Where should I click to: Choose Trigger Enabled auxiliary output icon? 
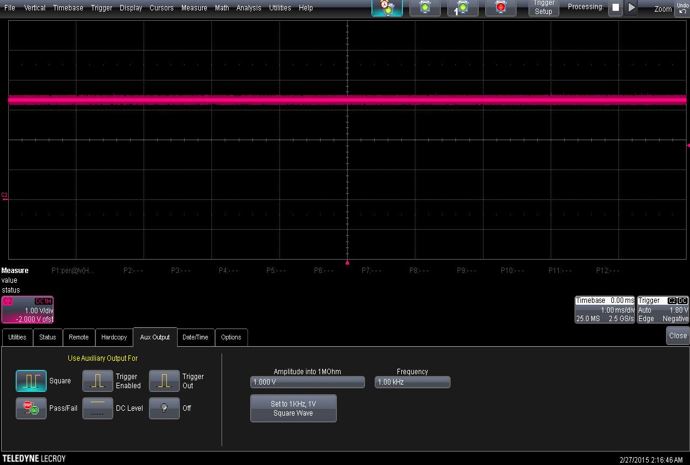97,381
